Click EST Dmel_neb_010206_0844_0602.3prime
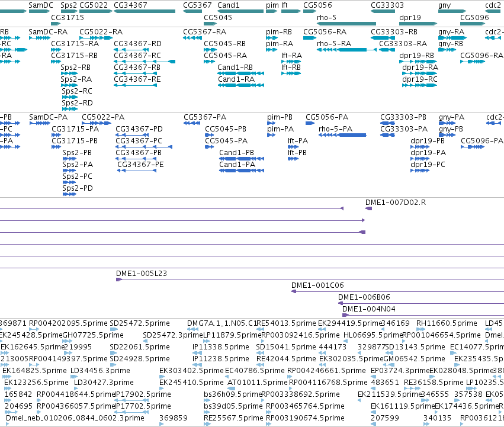 [75, 418]
